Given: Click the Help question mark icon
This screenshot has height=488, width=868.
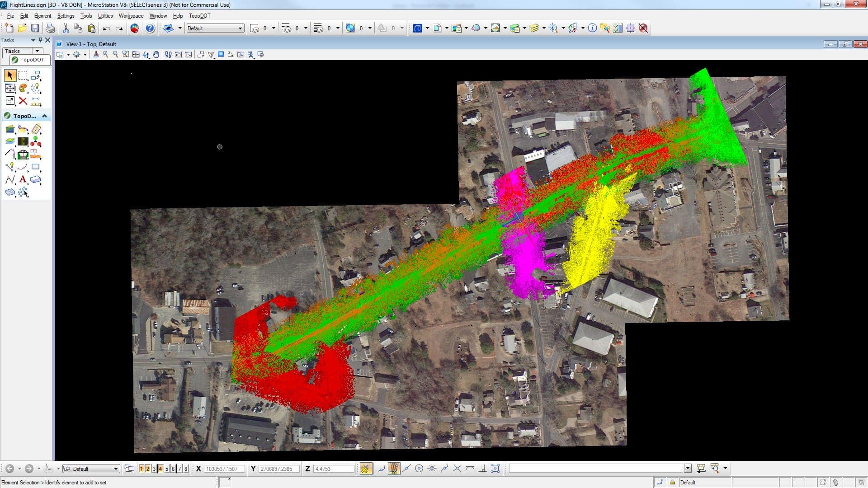Looking at the screenshot, I should click(150, 28).
